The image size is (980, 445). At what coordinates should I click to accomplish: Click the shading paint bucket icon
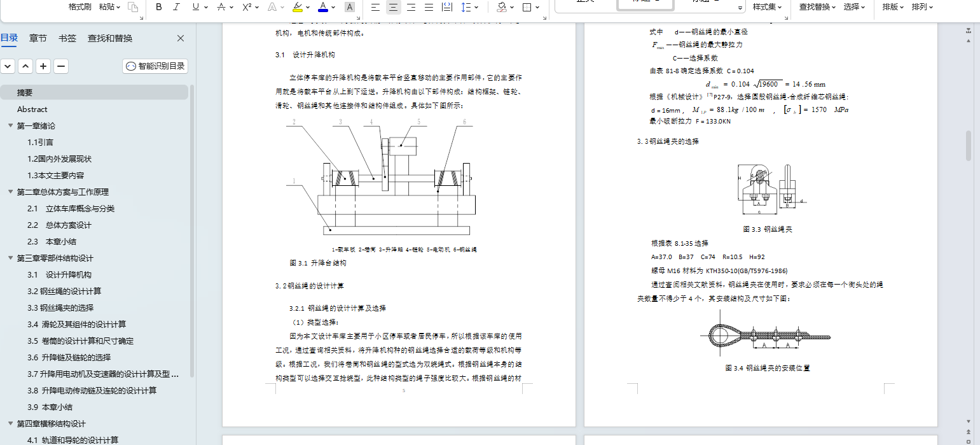[501, 7]
